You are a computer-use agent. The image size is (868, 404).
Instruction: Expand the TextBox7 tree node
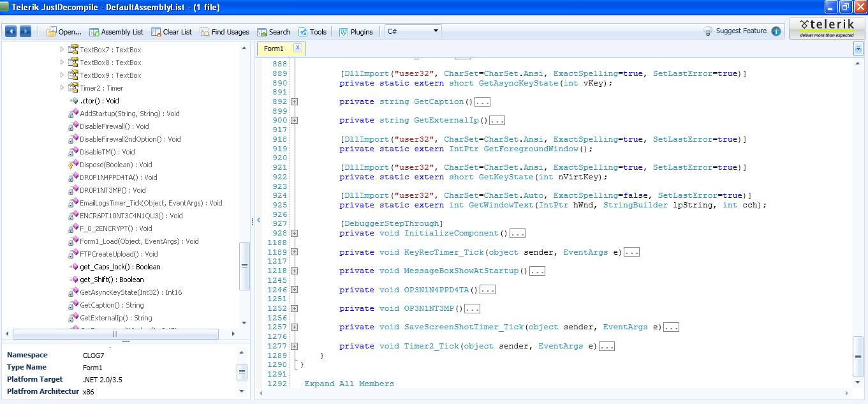point(62,49)
